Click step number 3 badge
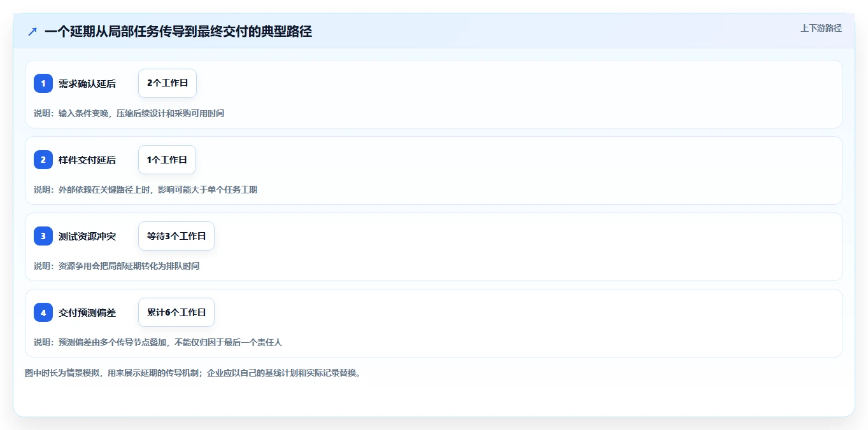The height and width of the screenshot is (430, 868). pyautogui.click(x=43, y=236)
